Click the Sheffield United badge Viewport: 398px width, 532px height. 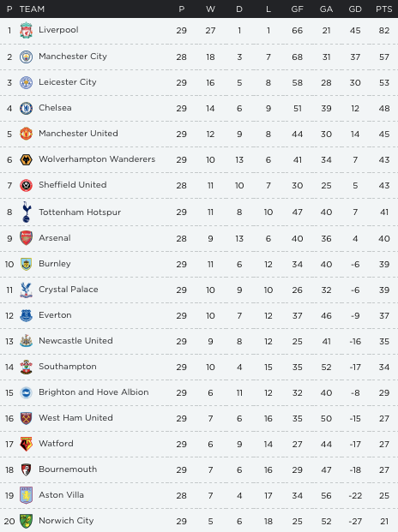[26, 185]
